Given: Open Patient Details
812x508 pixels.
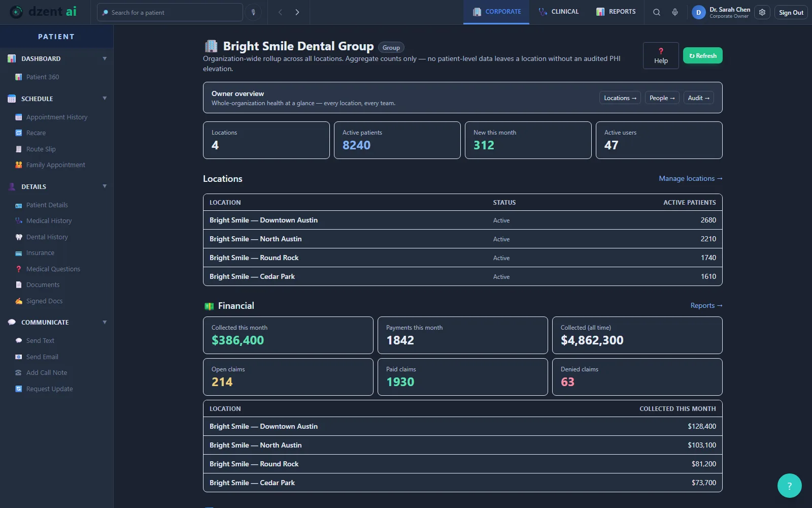Looking at the screenshot, I should pos(47,205).
